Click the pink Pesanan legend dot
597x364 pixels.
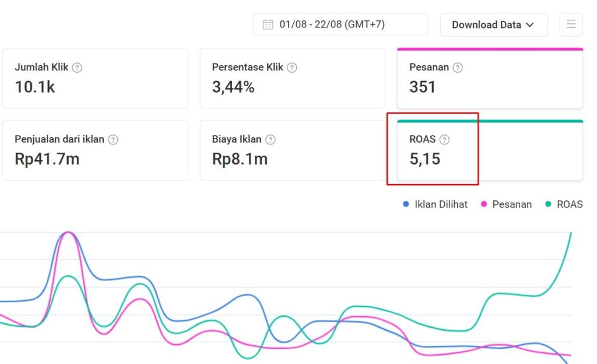[x=484, y=204]
